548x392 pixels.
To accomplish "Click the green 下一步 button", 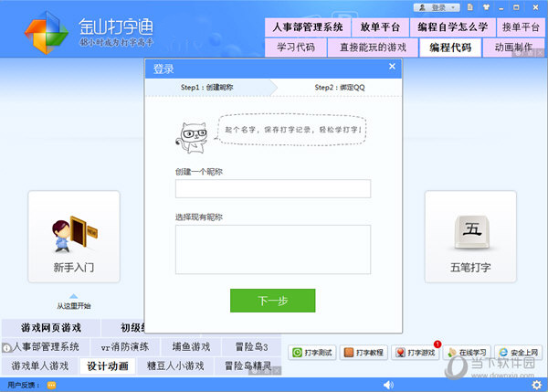I will tap(272, 301).
